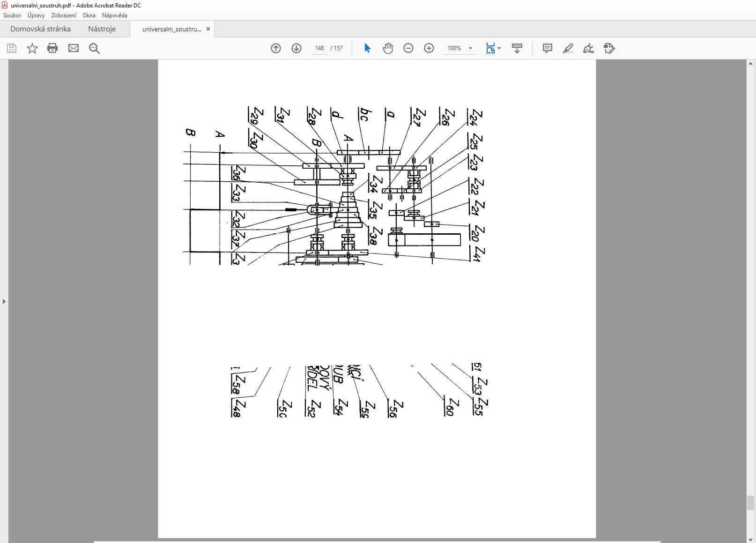The width and height of the screenshot is (756, 543).
Task: Enable the selection arrow tool
Action: click(367, 48)
